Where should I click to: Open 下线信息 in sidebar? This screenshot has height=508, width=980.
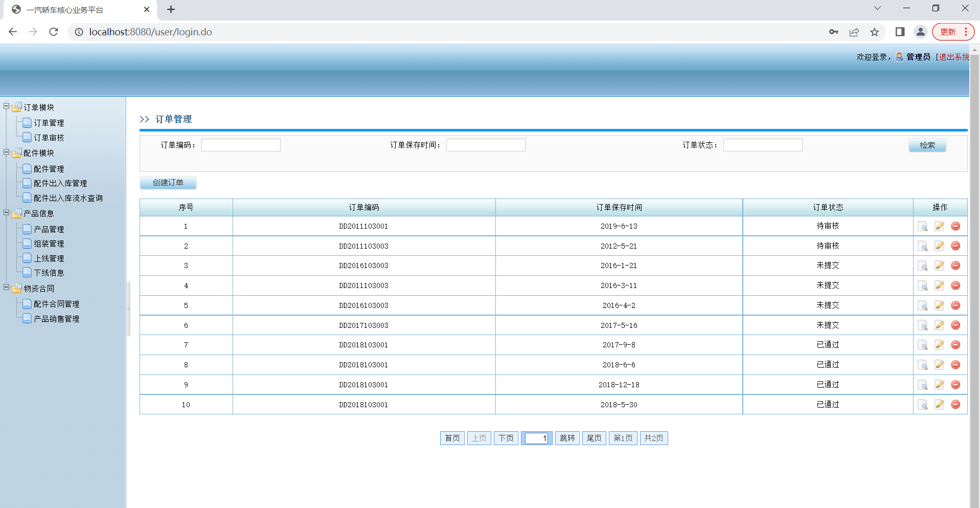(49, 273)
